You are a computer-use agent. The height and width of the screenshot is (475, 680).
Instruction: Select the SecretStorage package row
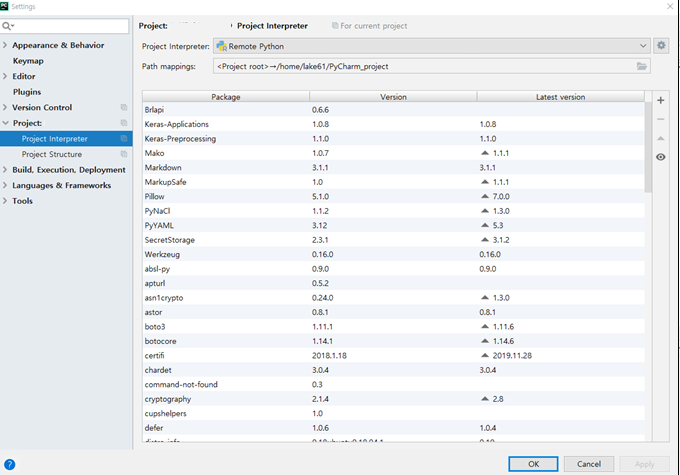tap(393, 240)
